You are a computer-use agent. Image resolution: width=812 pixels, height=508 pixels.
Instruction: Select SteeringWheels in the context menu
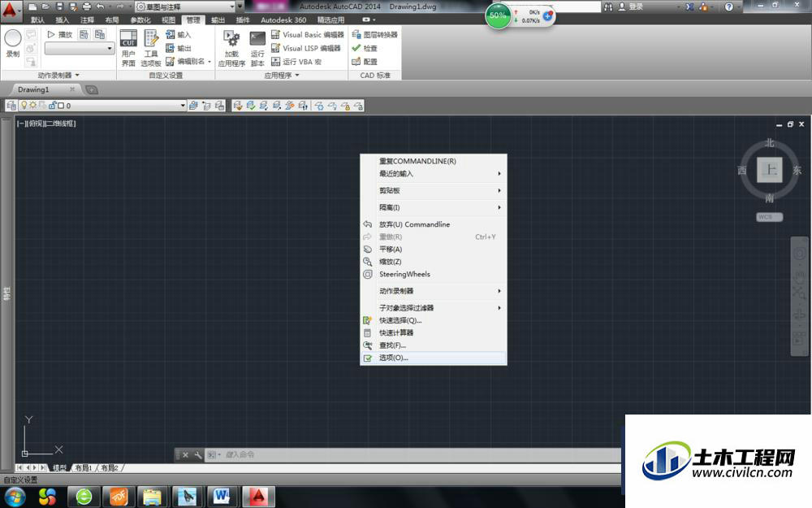point(434,274)
